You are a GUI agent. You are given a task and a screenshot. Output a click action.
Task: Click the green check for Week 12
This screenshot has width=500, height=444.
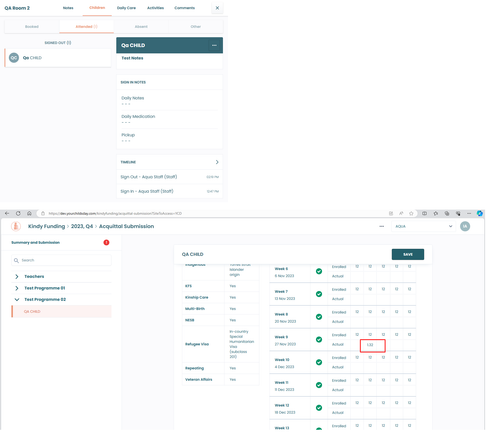pos(319,408)
